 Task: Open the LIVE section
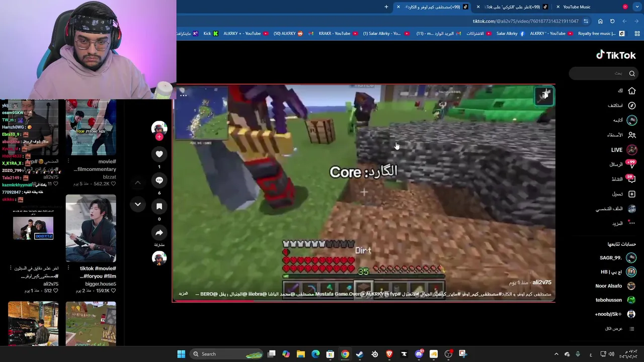coord(623,150)
